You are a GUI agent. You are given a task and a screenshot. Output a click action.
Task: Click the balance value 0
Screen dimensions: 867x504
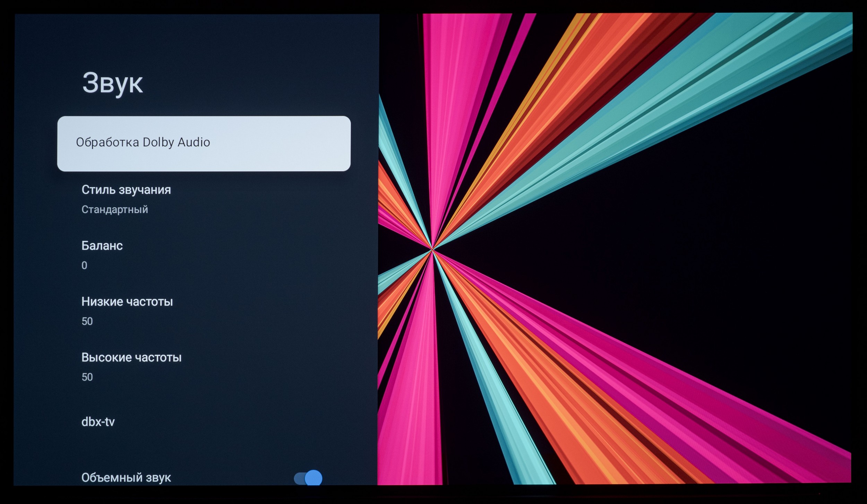84,266
